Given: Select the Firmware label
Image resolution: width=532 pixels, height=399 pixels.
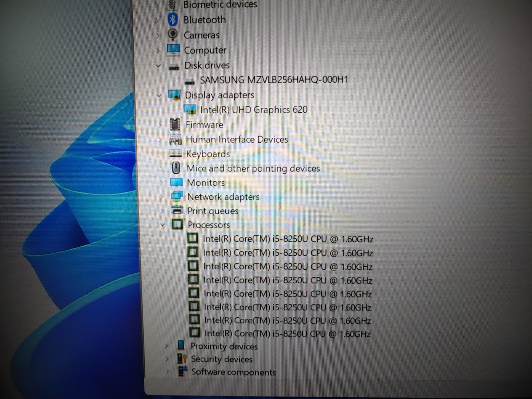Looking at the screenshot, I should point(204,125).
